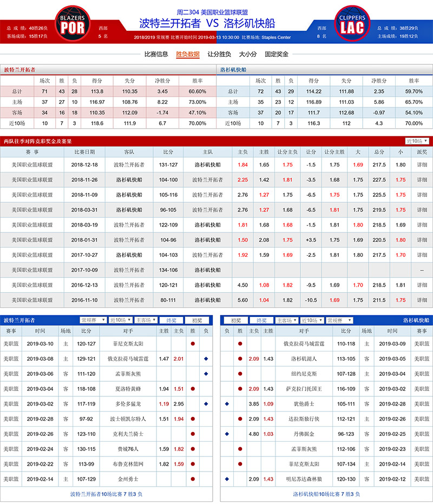Click the 夏洛特黄蜂 opponent name

coord(128,389)
